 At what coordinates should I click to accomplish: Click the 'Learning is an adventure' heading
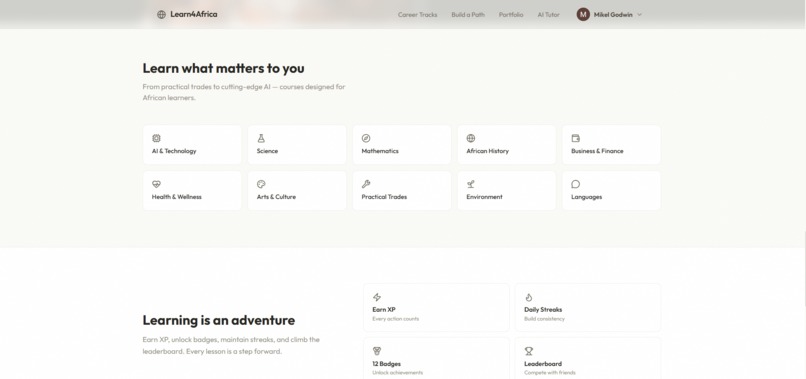218,320
